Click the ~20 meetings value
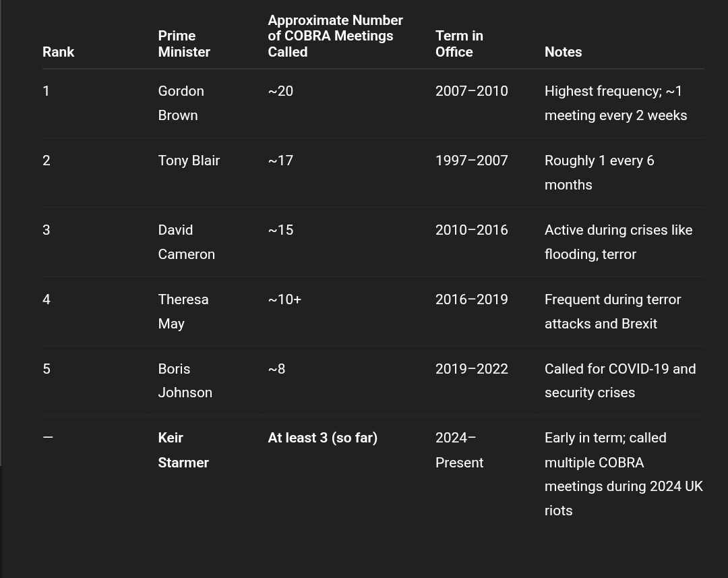This screenshot has width=728, height=578. click(x=280, y=91)
